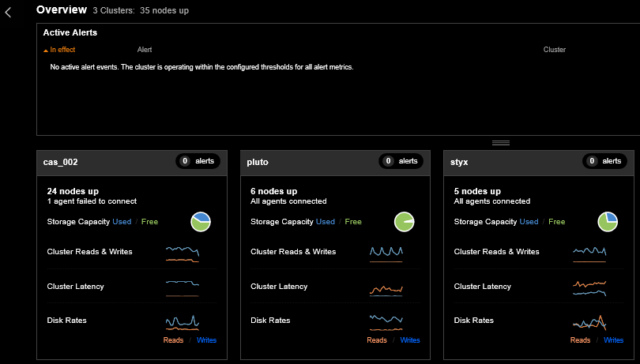Click the Free label in cas_002 storage
The width and height of the screenshot is (640, 364).
pos(150,222)
